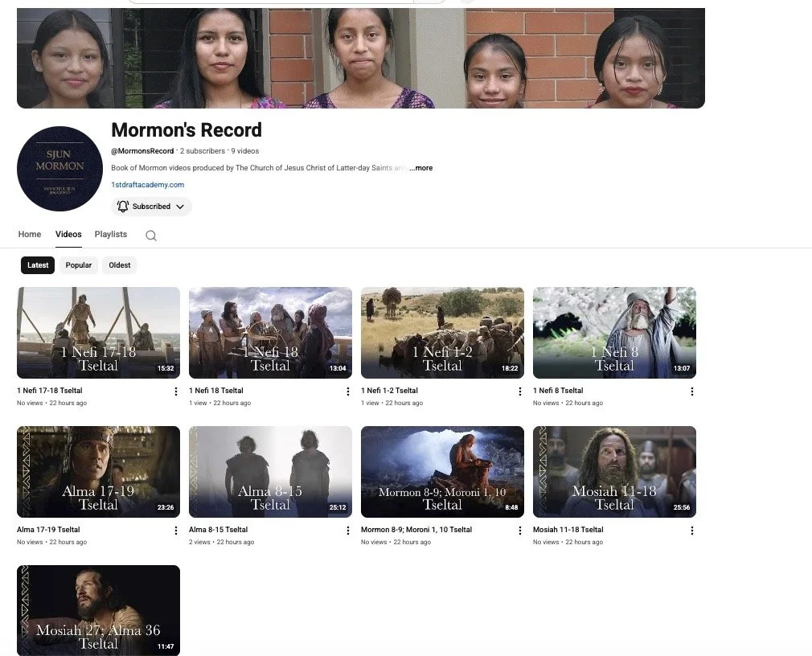Expand channel description with ...more
The width and height of the screenshot is (812, 656).
point(421,168)
